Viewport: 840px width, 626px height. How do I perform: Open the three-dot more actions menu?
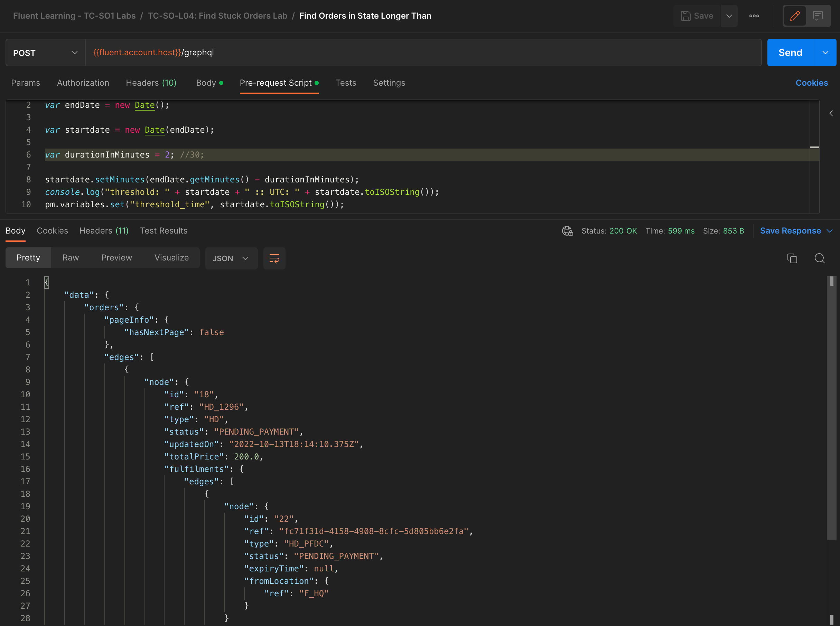coord(754,16)
